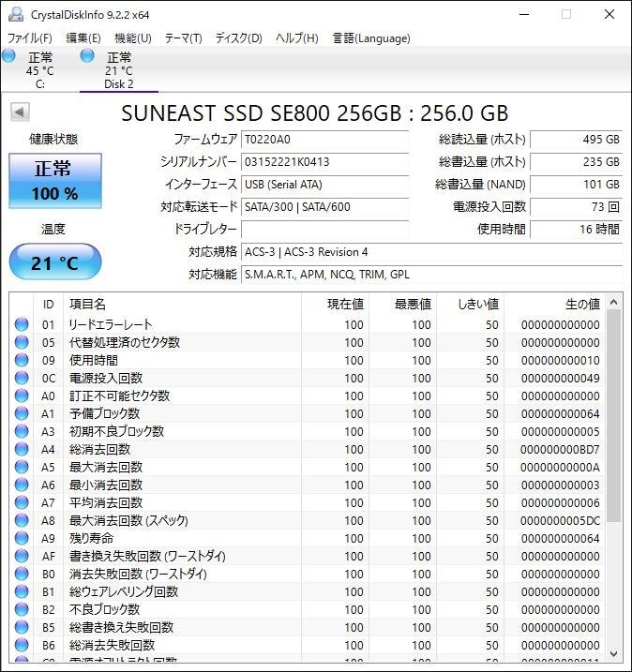632x672 pixels.
Task: Click the blue status icon for attribute A4
Action: 22,449
